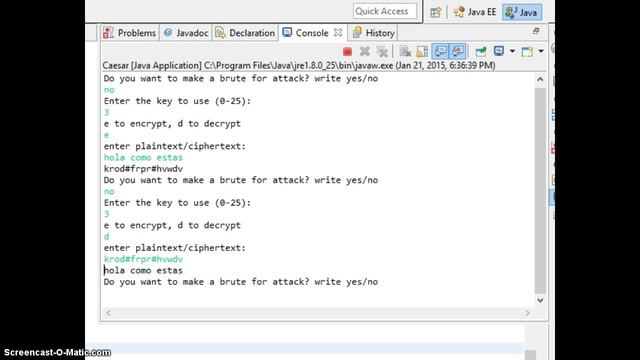Switch to the Javadoc tab
640x360 pixels.
click(186, 33)
